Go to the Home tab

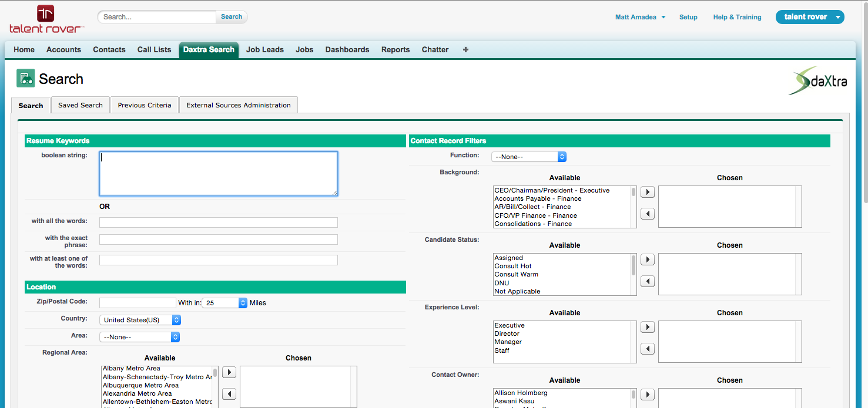coord(24,50)
